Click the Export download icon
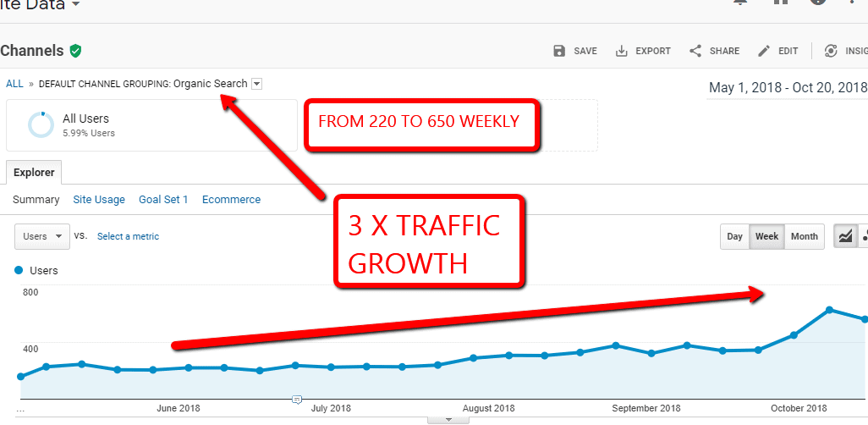The height and width of the screenshot is (425, 868). (x=622, y=51)
